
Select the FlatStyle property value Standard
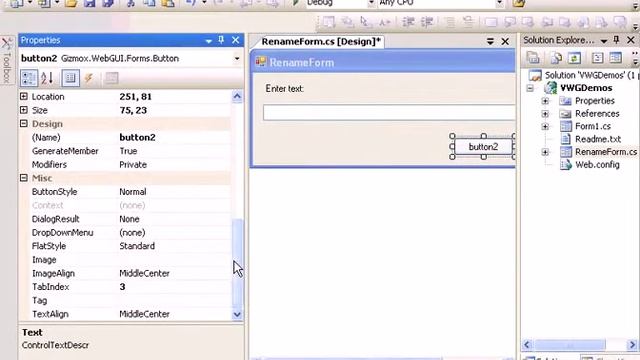tap(137, 246)
